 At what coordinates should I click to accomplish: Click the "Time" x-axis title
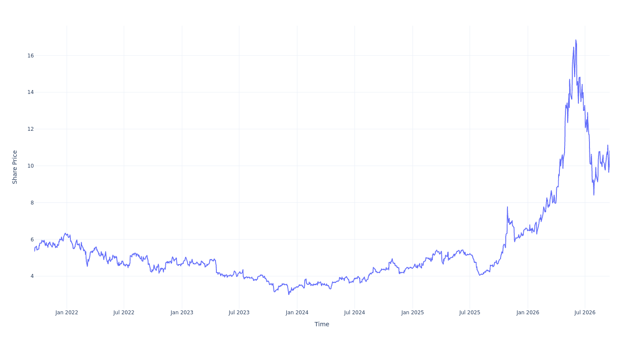[322, 324]
